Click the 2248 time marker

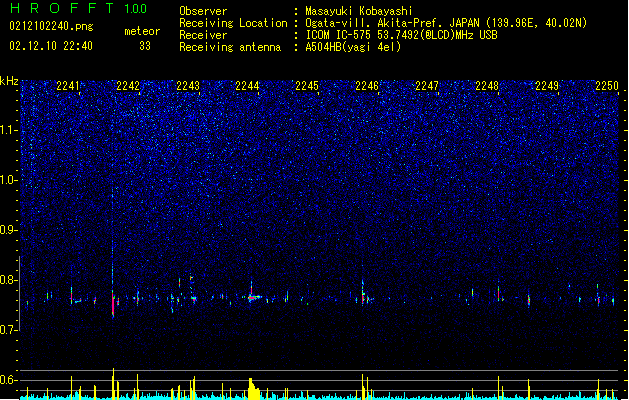pos(487,86)
